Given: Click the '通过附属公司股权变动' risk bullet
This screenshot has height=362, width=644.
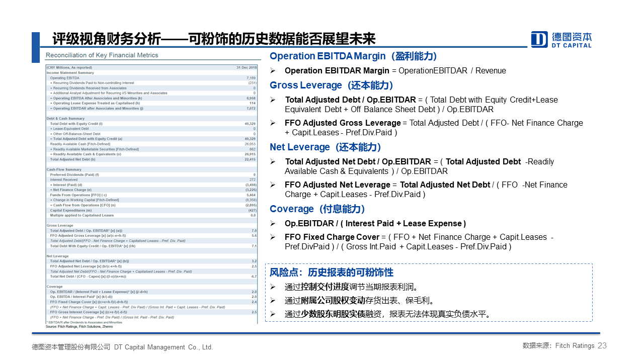Looking at the screenshot, I should pyautogui.click(x=359, y=301).
